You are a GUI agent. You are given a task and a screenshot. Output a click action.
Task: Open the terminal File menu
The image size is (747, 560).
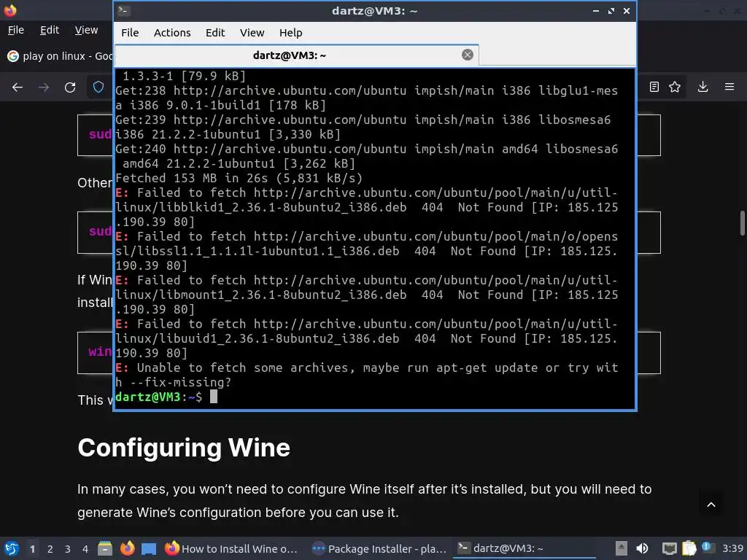click(130, 33)
